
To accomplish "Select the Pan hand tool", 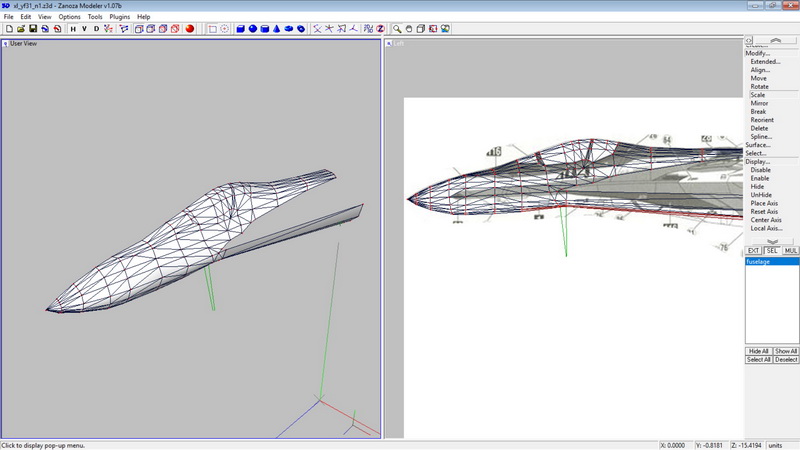I will click(410, 29).
